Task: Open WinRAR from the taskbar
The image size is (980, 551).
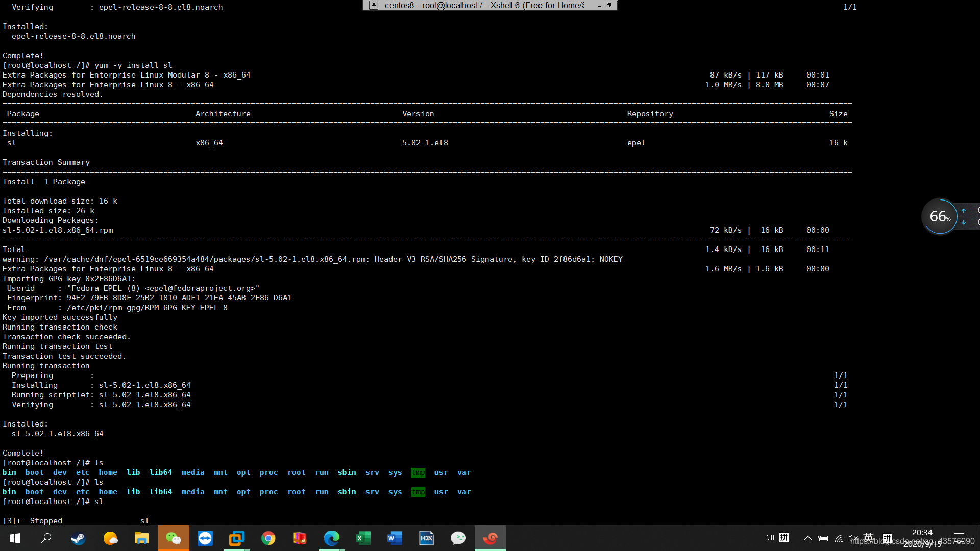Action: point(300,538)
